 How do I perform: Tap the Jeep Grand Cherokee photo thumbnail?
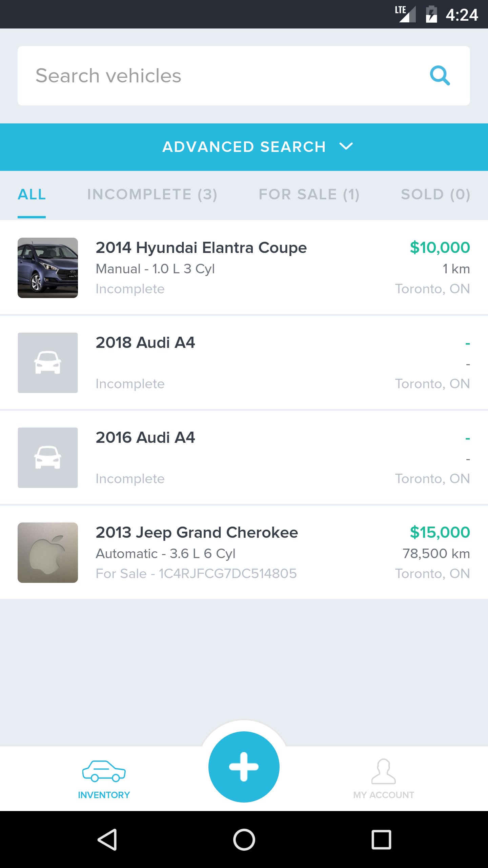click(48, 553)
